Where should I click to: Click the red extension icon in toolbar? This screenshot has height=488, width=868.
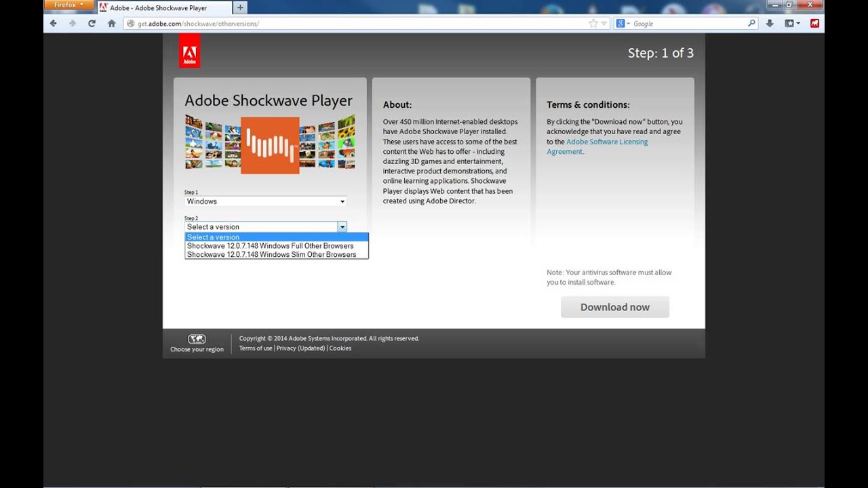point(814,24)
